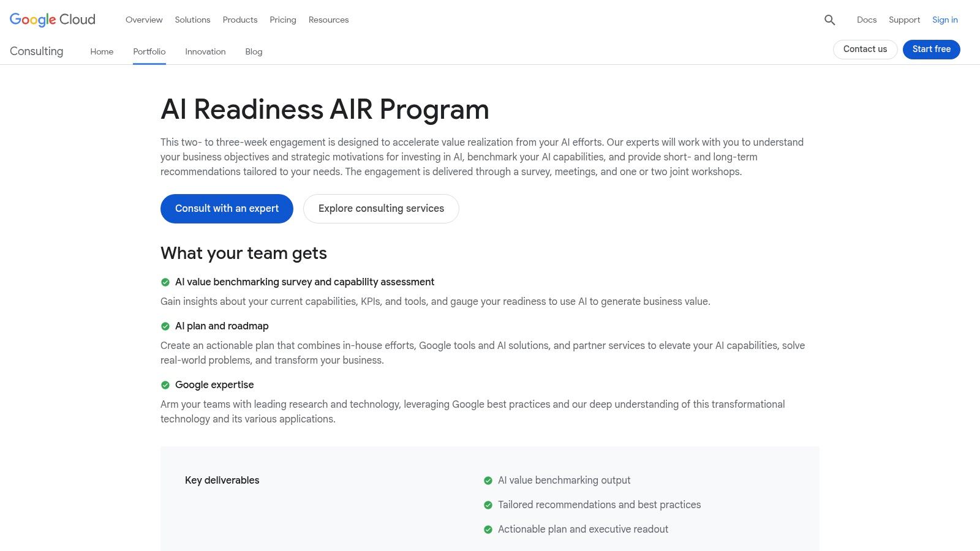Switch to the Consulting Home tab
This screenshot has width=980, height=551.
(102, 51)
